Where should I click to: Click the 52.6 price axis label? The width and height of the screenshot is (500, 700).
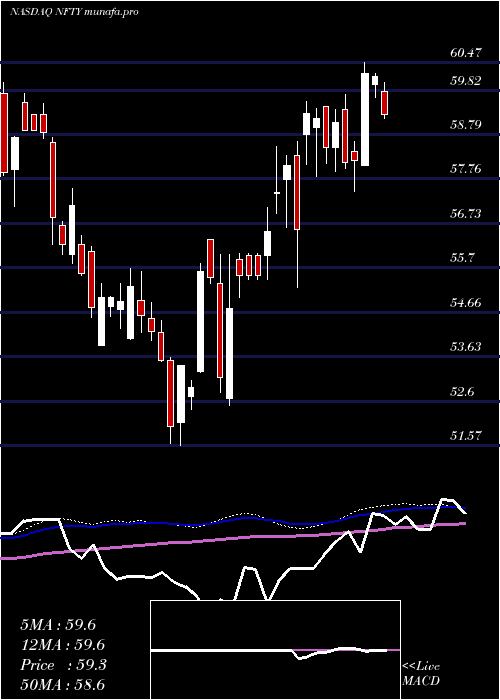coord(462,392)
